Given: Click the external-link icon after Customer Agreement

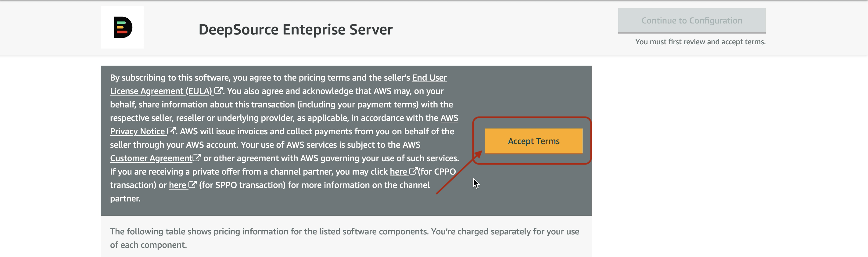Looking at the screenshot, I should point(197,157).
